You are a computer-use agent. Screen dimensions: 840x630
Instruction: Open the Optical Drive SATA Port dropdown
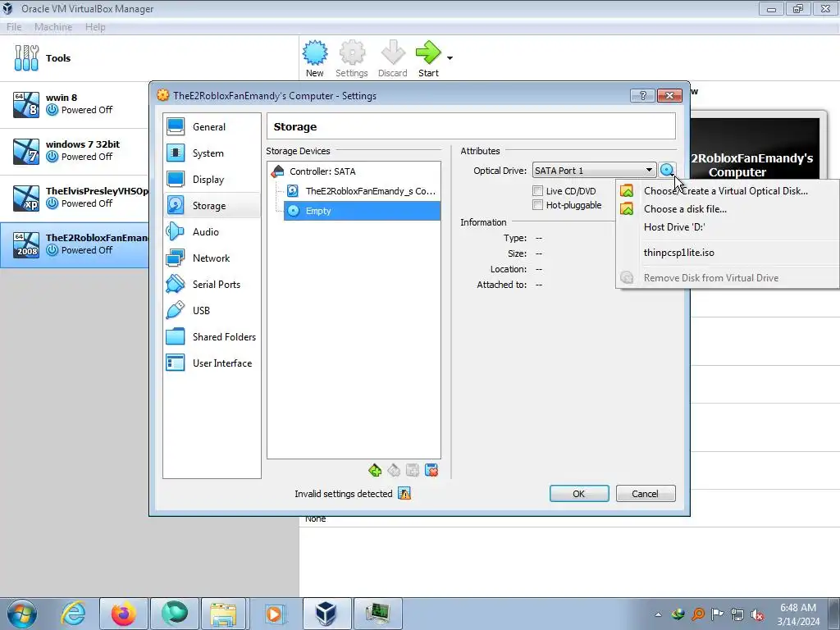594,171
